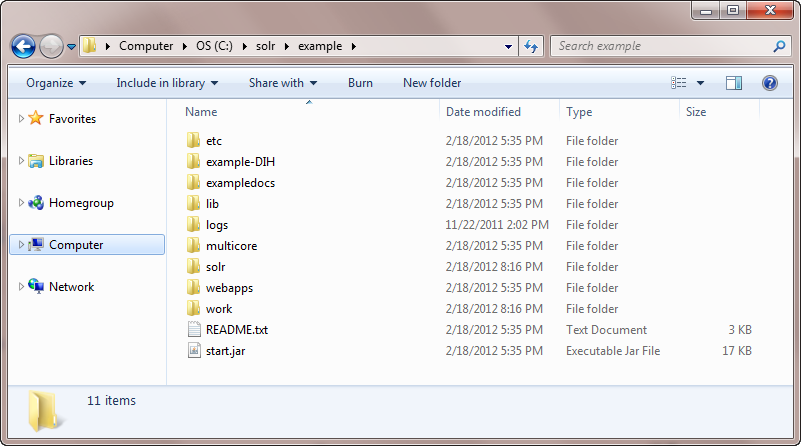801x446 pixels.
Task: Click Executable Jar File type cell
Action: click(x=613, y=350)
